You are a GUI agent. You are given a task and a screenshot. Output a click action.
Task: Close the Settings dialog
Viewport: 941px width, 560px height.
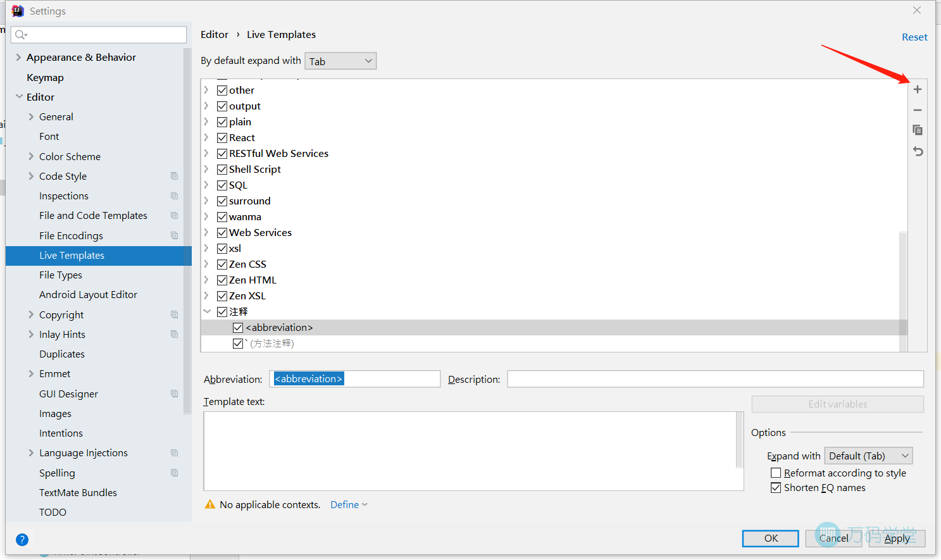click(917, 11)
